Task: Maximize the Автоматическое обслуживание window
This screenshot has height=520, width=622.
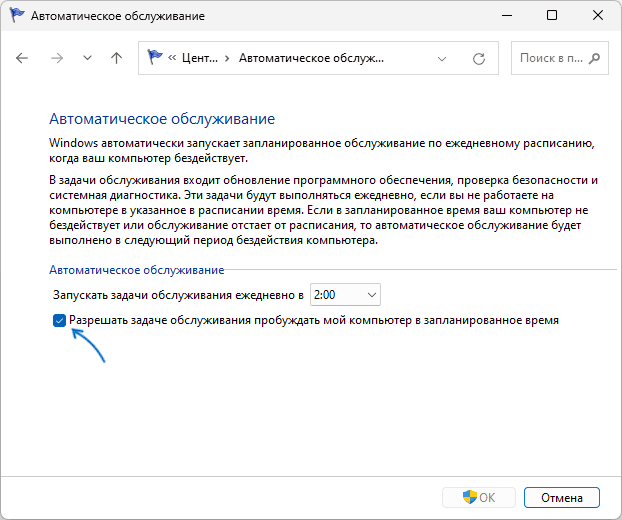Action: (552, 16)
